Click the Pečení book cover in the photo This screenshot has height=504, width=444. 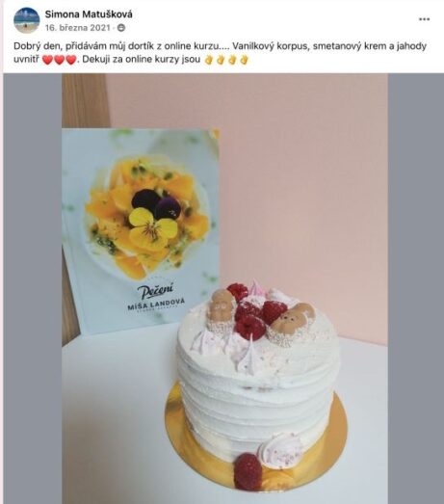pyautogui.click(x=141, y=230)
